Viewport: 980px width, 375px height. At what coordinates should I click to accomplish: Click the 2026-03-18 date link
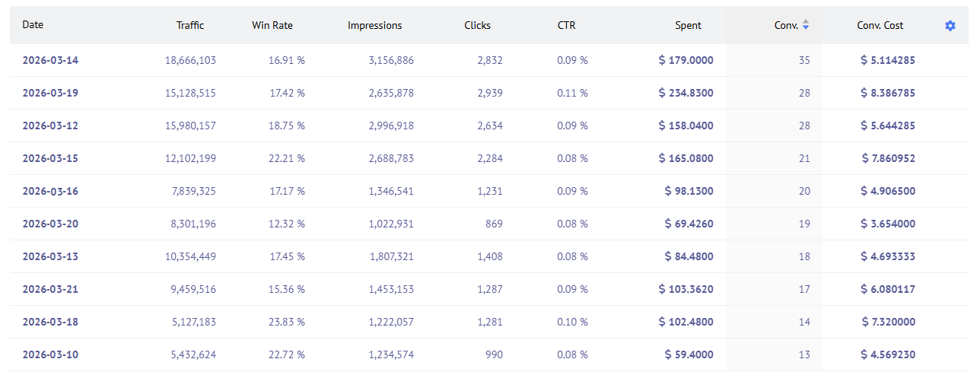pos(50,323)
